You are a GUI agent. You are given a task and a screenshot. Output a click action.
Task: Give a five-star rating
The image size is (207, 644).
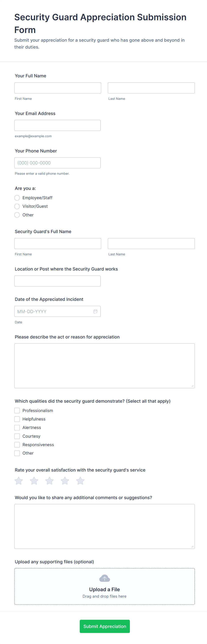[80, 480]
